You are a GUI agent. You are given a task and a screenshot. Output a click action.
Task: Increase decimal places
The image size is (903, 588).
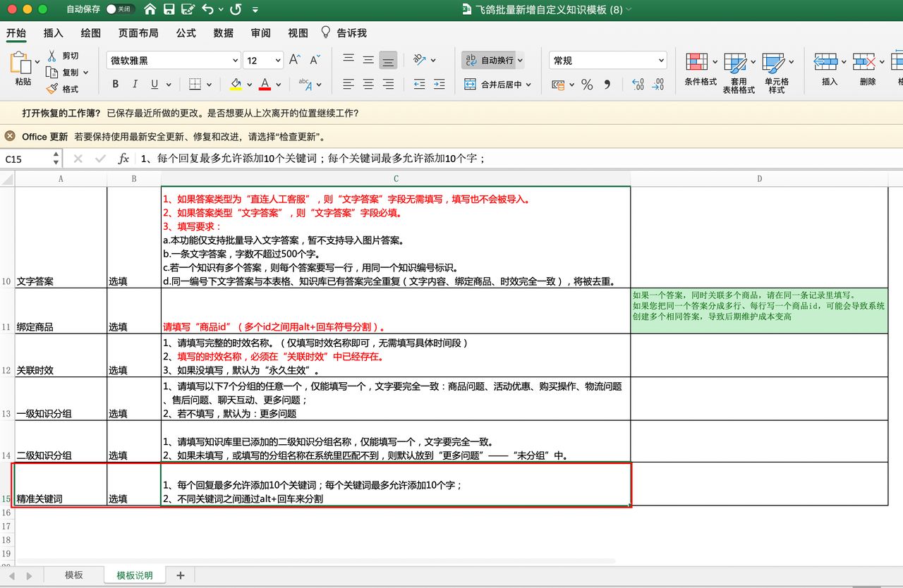pyautogui.click(x=638, y=85)
